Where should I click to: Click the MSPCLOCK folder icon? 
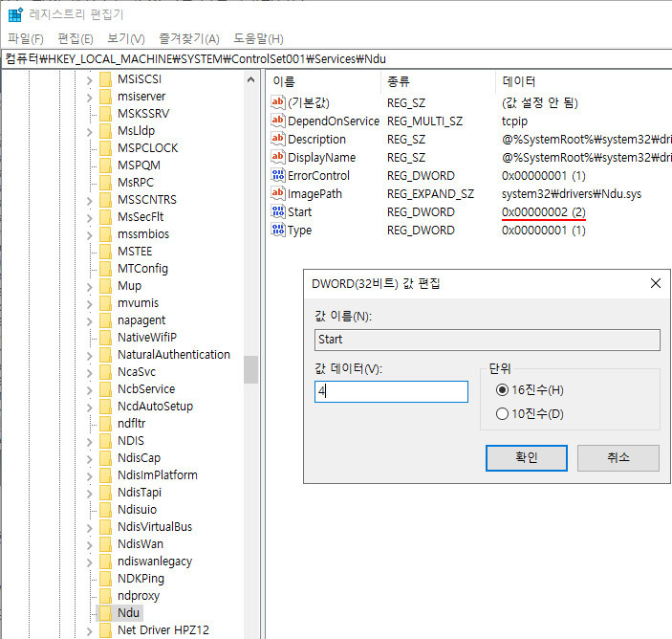pos(105,148)
